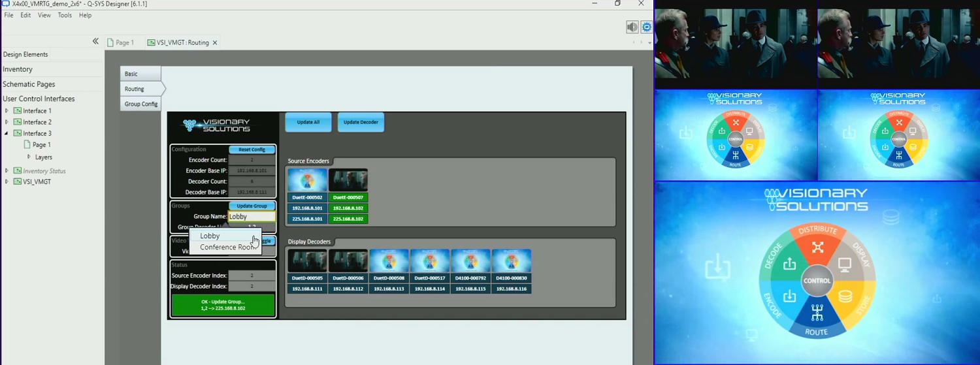Expand the Interface 1 tree node
Screen dimensions: 980x365
tap(7, 111)
